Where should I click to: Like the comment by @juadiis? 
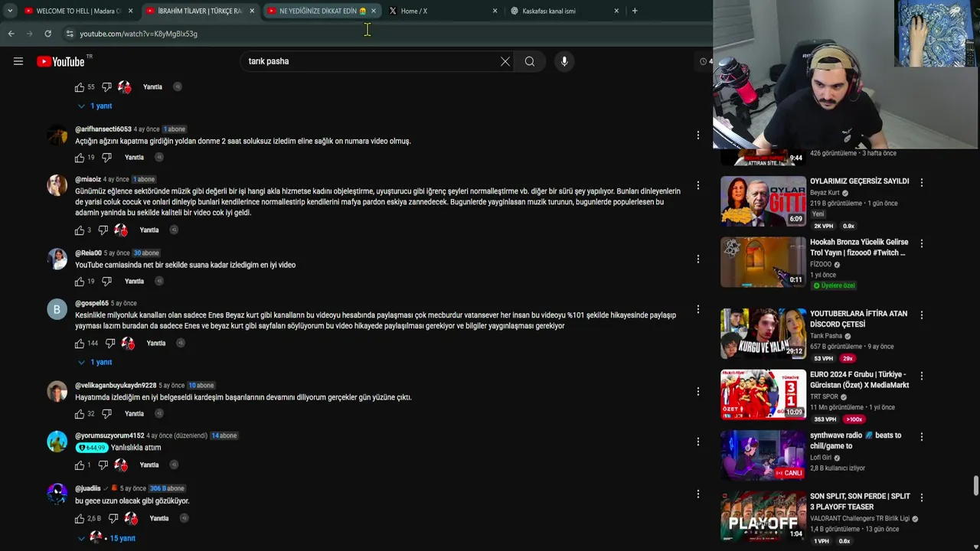pyautogui.click(x=80, y=519)
